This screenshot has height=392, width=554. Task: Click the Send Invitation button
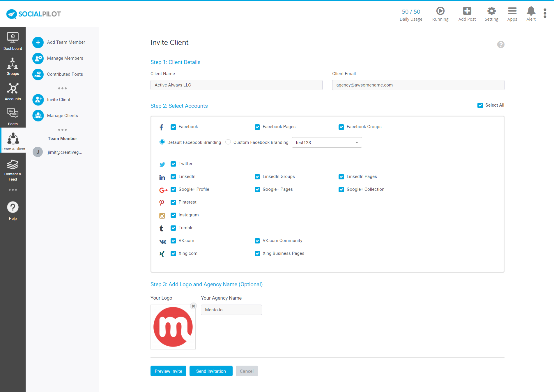pos(211,371)
